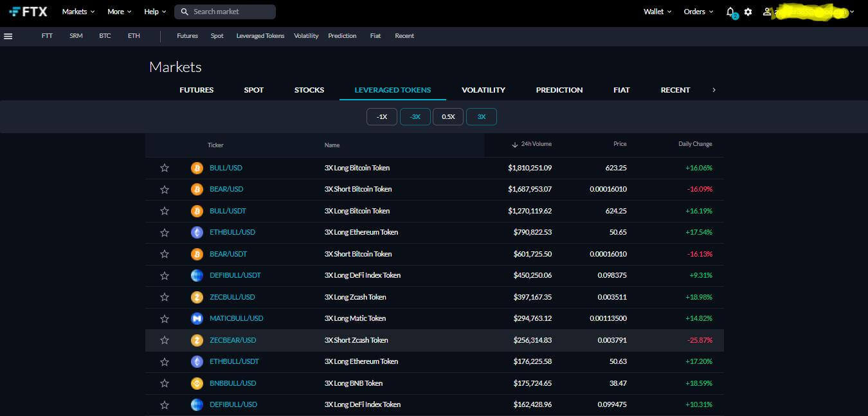Screen dimensions: 868x416
Task: Click Bitcoin icon beside BULL/USD
Action: tap(197, 168)
